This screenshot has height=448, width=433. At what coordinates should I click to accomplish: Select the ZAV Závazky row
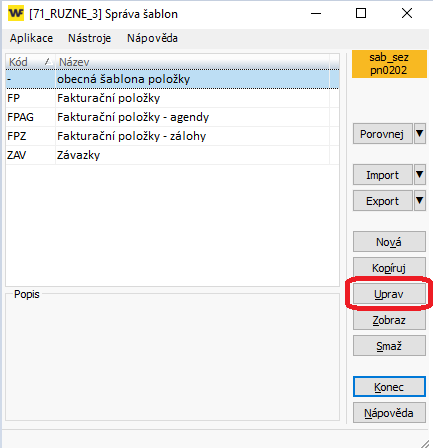click(172, 155)
